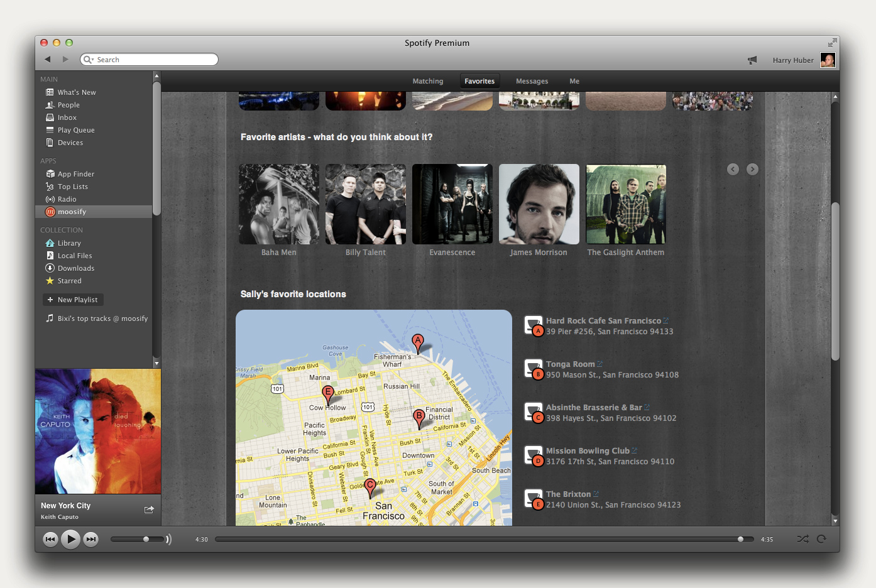Viewport: 876px width, 588px height.
Task: Click into the Search field
Action: [x=149, y=60]
